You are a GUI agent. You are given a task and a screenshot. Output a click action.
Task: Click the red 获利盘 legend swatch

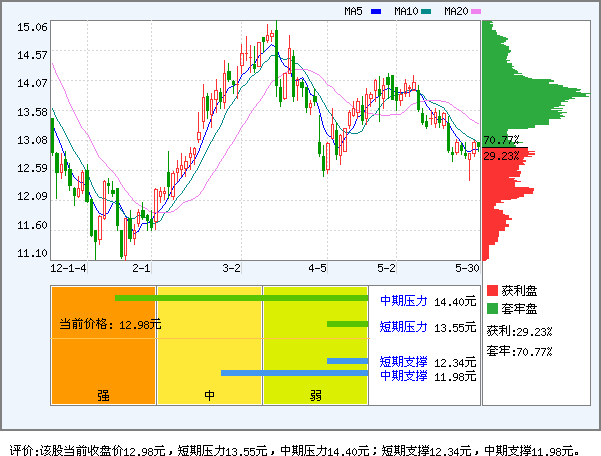(492, 290)
